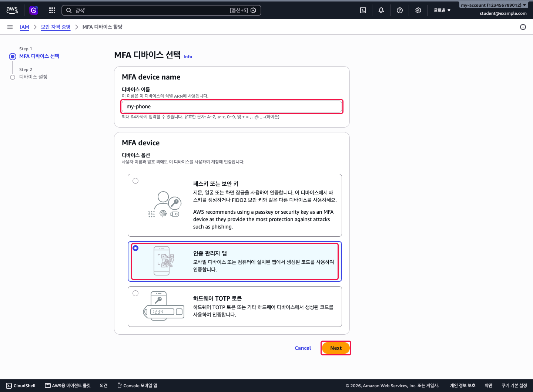Open 개인 정보 보호 in the footer
This screenshot has width=533, height=392.
pos(463,386)
